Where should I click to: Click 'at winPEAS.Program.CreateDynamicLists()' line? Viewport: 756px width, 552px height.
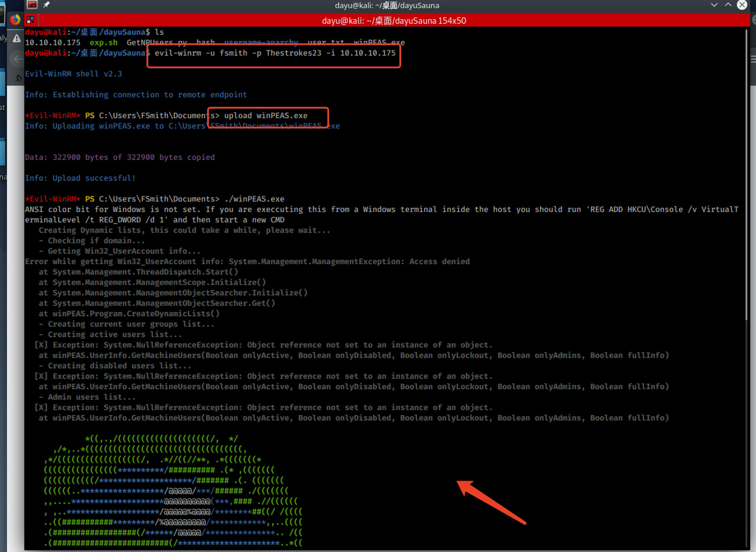(x=129, y=313)
